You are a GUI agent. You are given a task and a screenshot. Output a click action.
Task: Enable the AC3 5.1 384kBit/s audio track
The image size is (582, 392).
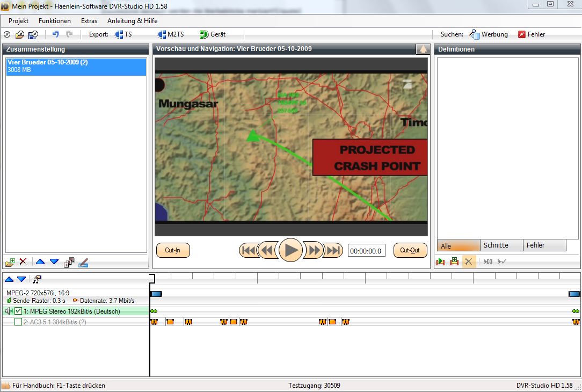18,322
